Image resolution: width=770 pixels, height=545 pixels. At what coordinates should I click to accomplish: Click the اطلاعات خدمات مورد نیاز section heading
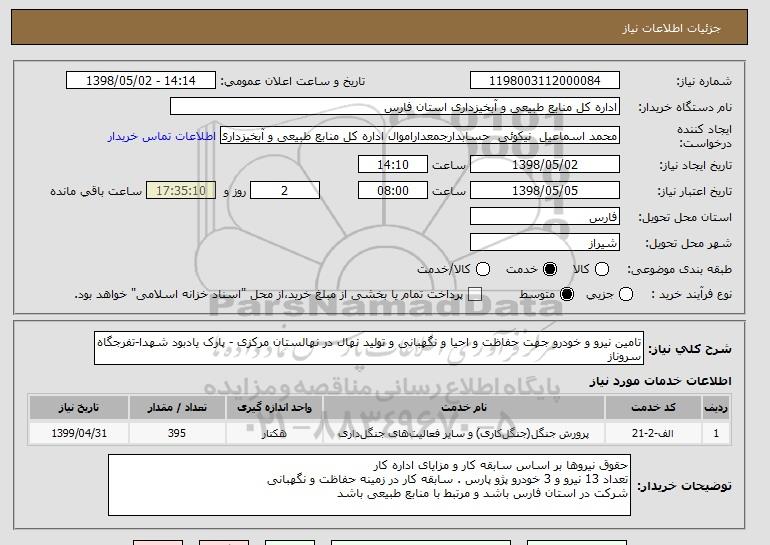coord(660,381)
